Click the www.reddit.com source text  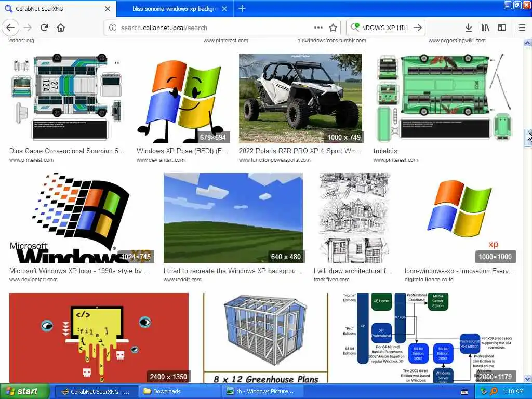(x=182, y=280)
